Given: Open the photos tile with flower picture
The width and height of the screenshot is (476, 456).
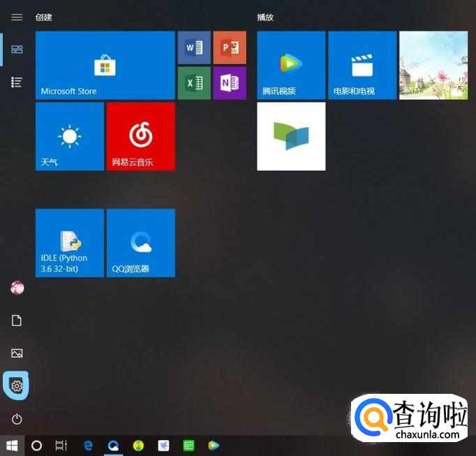Looking at the screenshot, I should [433, 66].
